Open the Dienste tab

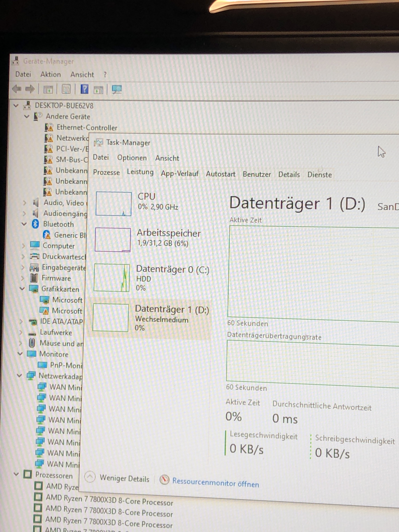[319, 175]
